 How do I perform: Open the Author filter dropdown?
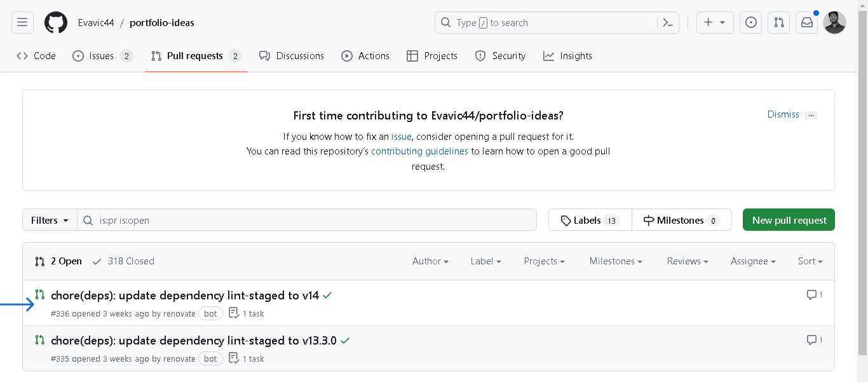point(430,261)
